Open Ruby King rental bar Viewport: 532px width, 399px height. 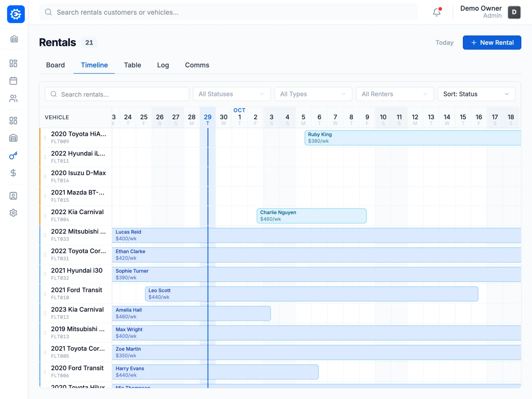pyautogui.click(x=413, y=138)
